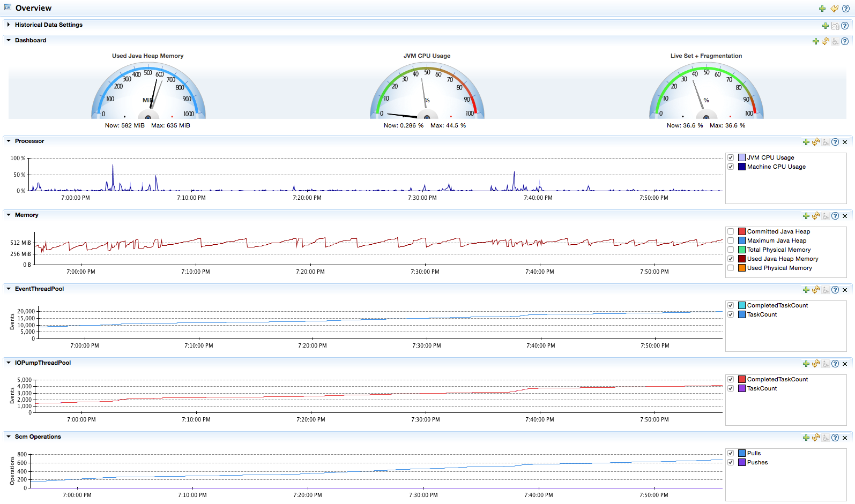The image size is (855, 504).
Task: Click the Memory section refresh arrows icon
Action: [x=816, y=216]
